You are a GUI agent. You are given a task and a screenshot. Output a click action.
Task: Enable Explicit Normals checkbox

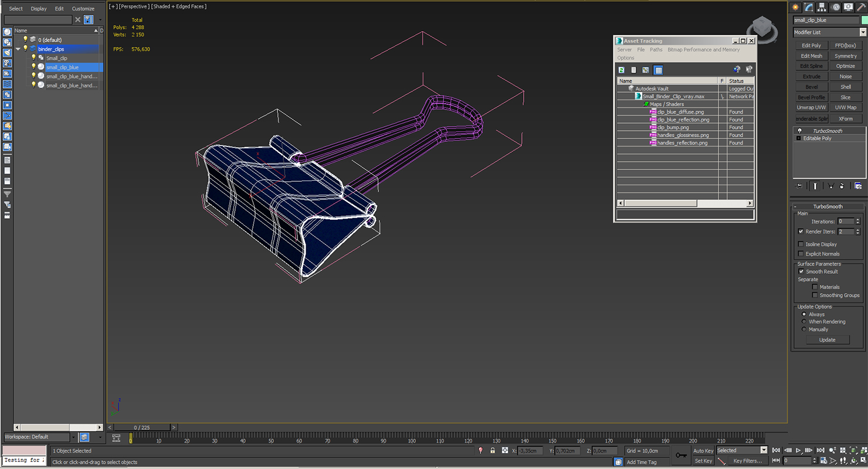tap(801, 254)
